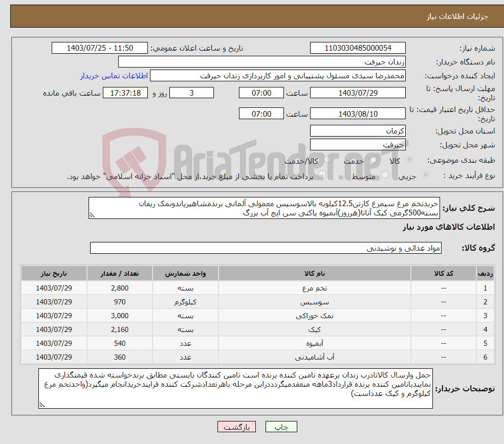Toggle the Islamic treasury payment checkbox

[322, 175]
